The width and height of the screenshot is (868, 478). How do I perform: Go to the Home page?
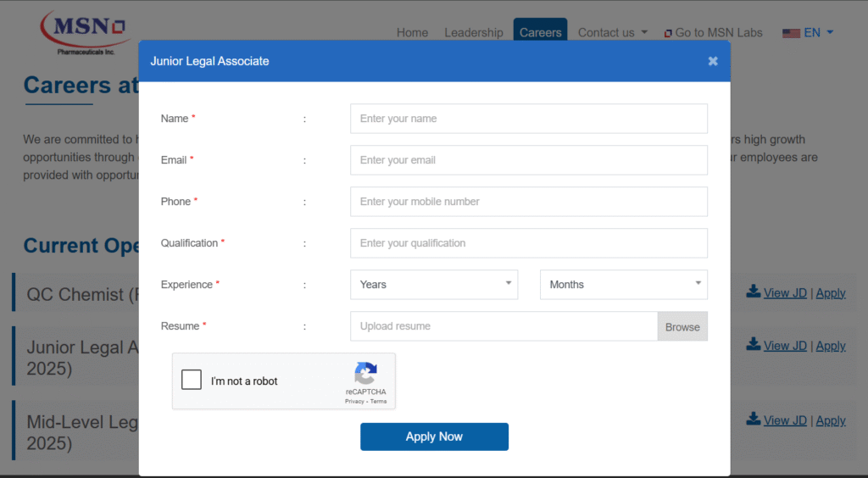tap(412, 33)
